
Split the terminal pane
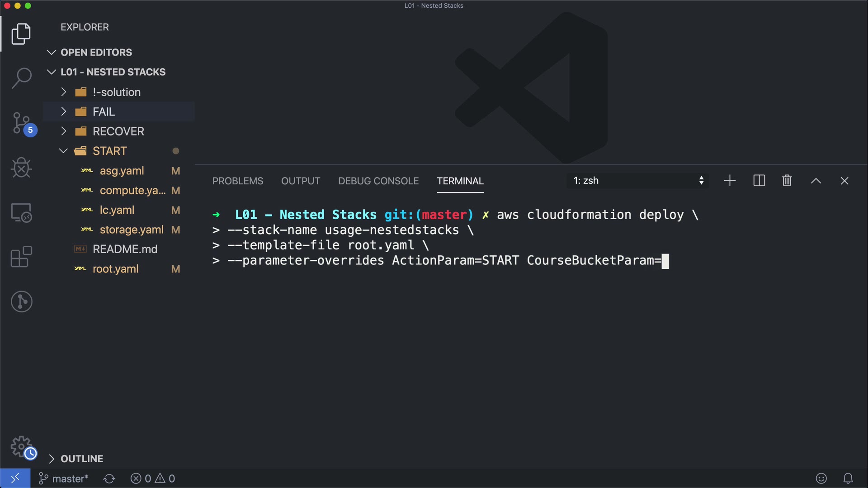(759, 181)
